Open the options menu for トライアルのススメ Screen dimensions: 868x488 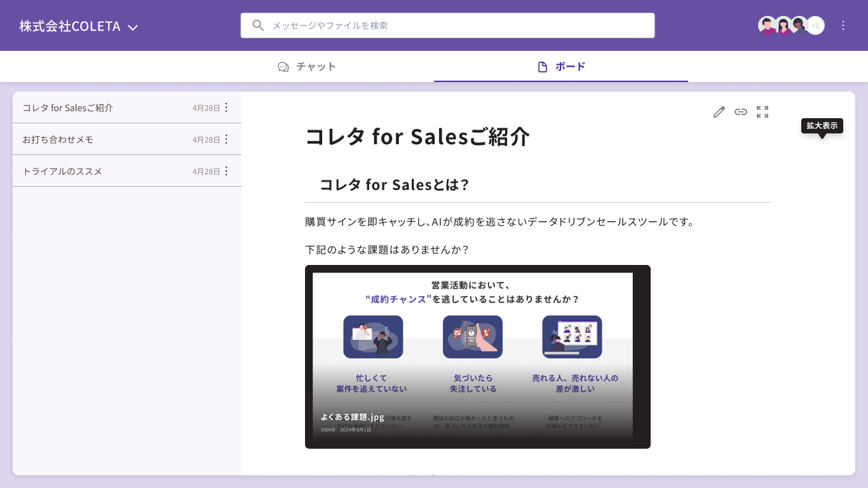pyautogui.click(x=226, y=171)
